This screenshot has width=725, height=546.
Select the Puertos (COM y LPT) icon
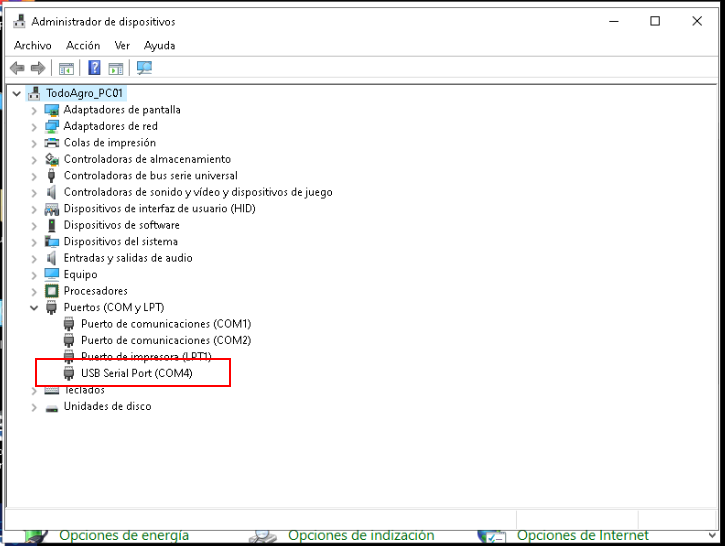pos(52,307)
